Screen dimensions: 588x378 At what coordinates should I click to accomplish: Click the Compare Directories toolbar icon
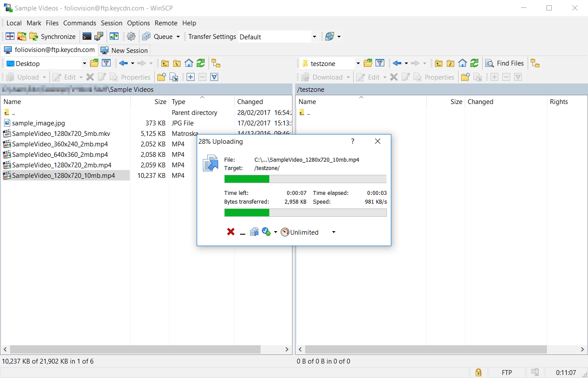(x=10, y=37)
